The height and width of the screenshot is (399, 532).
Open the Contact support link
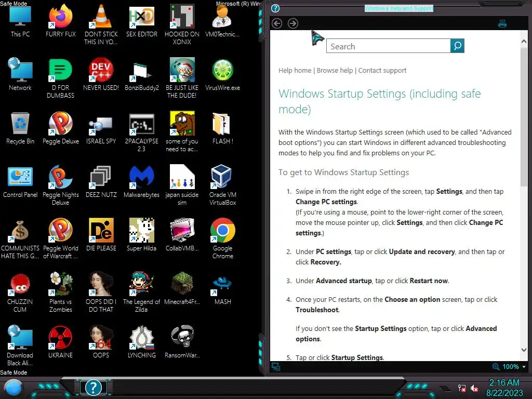coord(382,70)
